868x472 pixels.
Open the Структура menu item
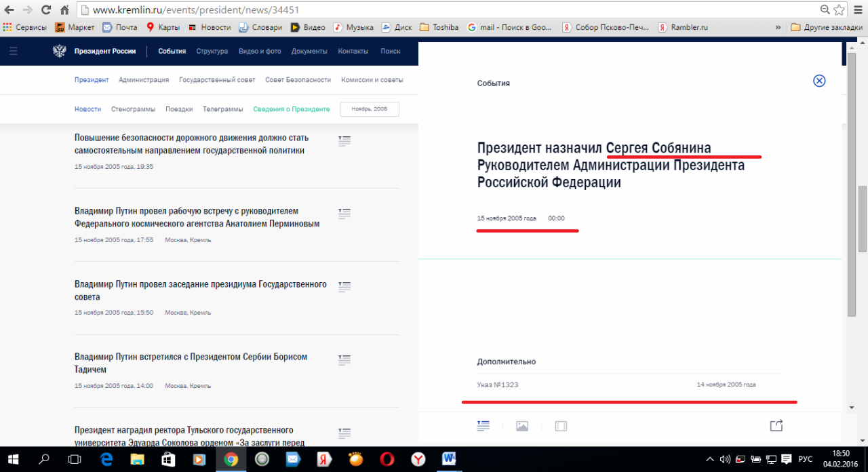[212, 51]
